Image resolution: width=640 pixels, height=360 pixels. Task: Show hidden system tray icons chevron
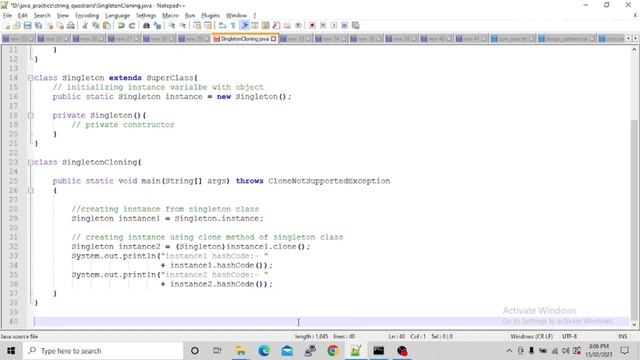coord(509,351)
